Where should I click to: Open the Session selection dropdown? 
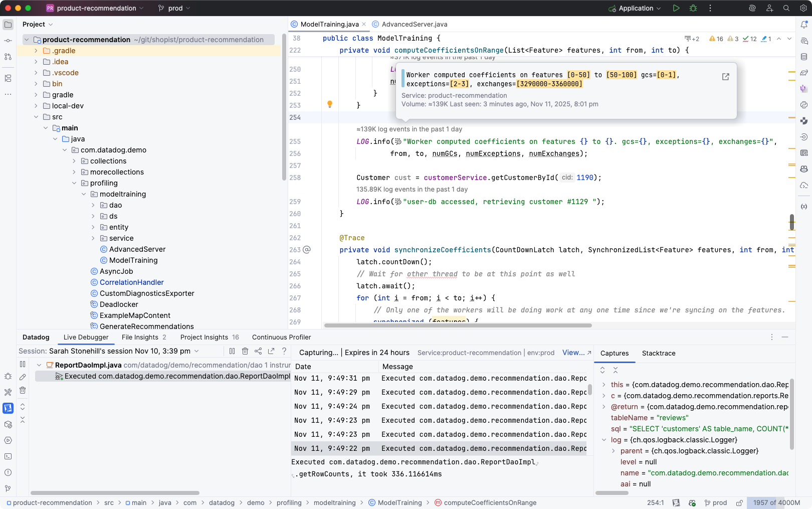196,351
